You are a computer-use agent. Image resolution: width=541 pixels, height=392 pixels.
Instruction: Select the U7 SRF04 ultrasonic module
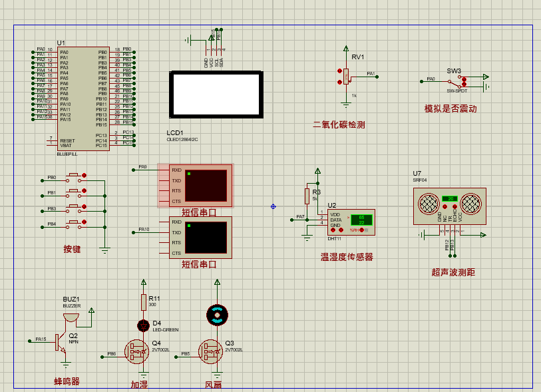[450, 206]
